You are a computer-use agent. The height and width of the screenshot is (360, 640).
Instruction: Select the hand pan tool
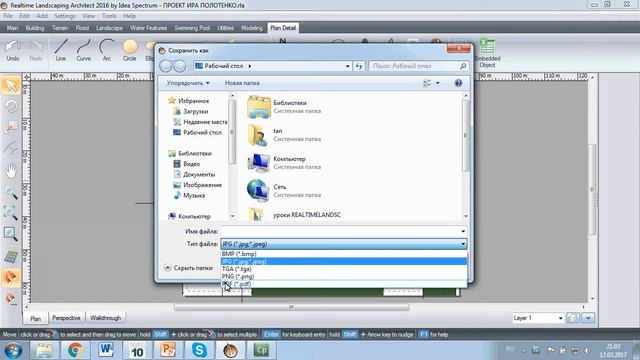[11, 171]
